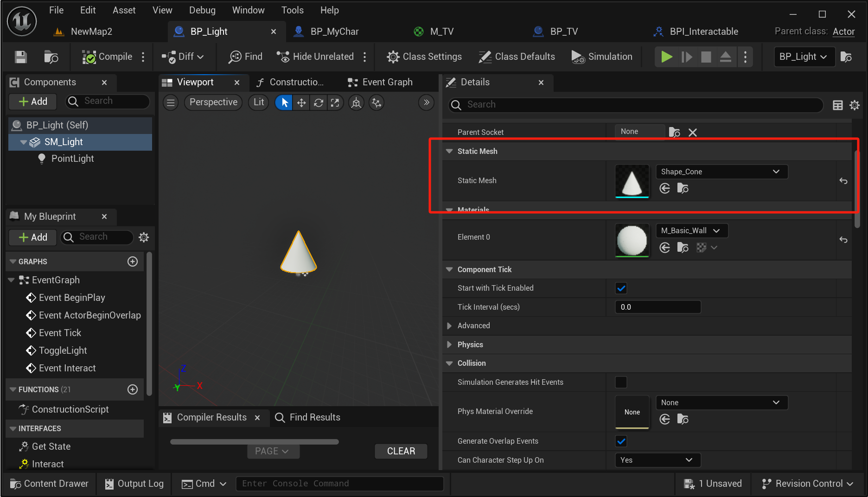Viewport: 868px width, 497px height.
Task: Compile the blueprint
Action: 107,57
